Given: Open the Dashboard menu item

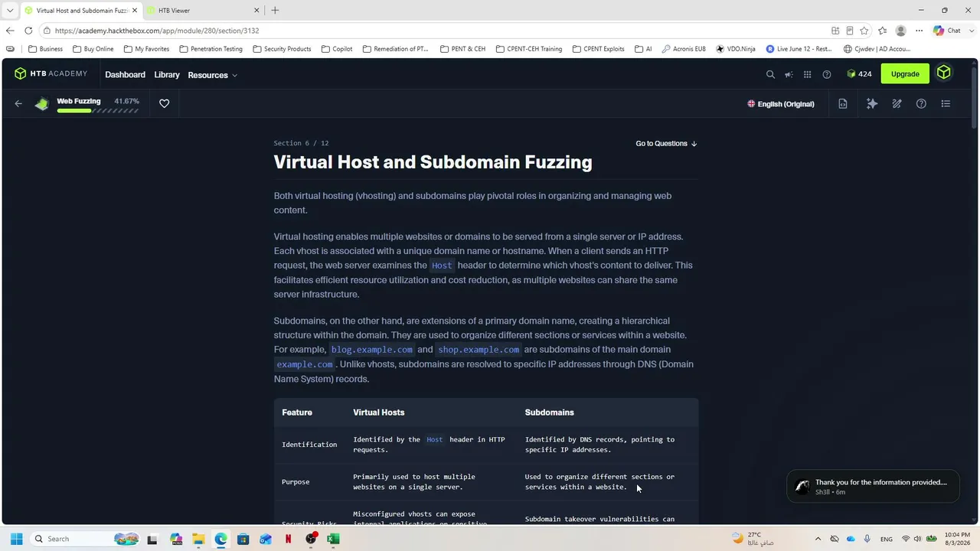Looking at the screenshot, I should [125, 74].
